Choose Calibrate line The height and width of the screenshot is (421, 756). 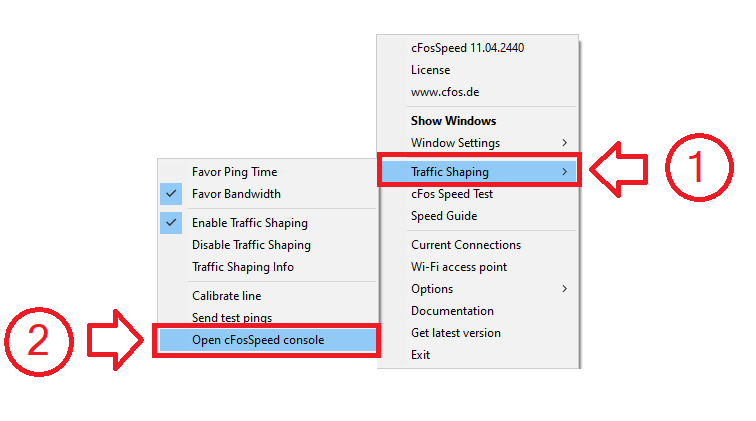point(226,296)
